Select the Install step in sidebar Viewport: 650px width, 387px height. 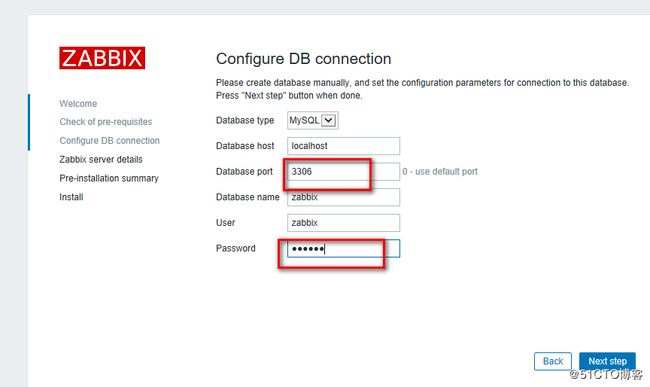[71, 197]
